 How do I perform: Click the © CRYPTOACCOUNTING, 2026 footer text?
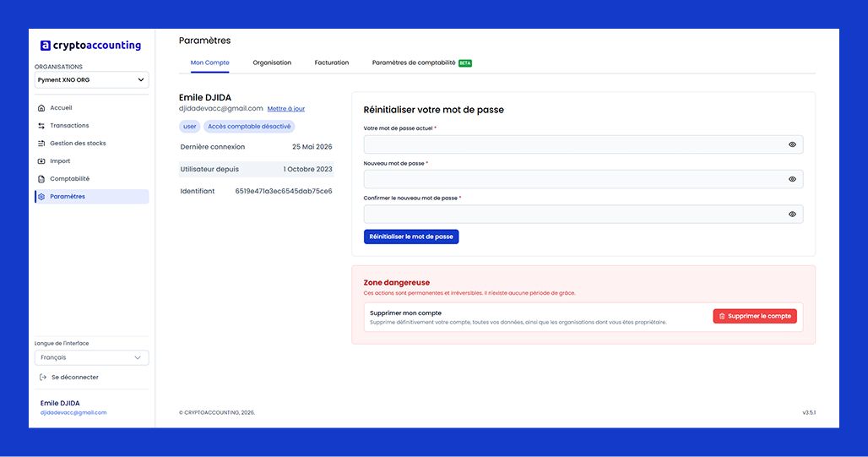click(217, 413)
